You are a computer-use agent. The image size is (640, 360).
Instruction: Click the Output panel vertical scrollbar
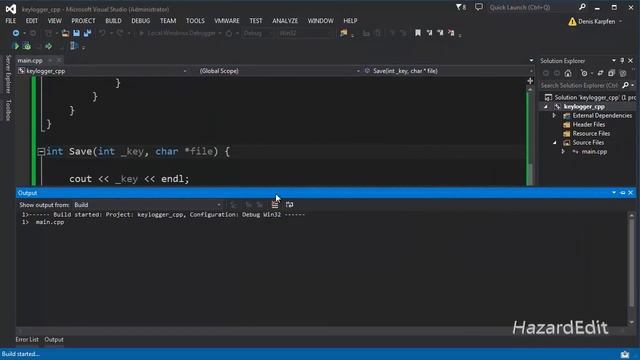click(631, 268)
